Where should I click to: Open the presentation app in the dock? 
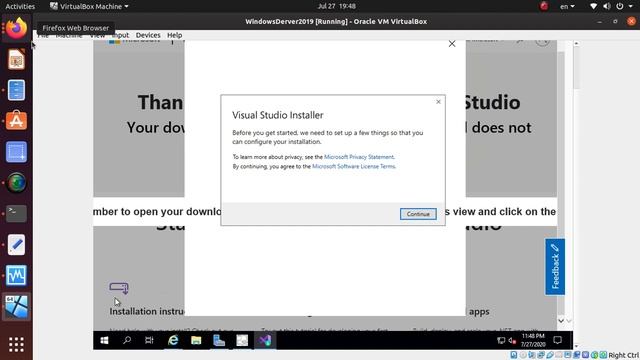point(16,59)
